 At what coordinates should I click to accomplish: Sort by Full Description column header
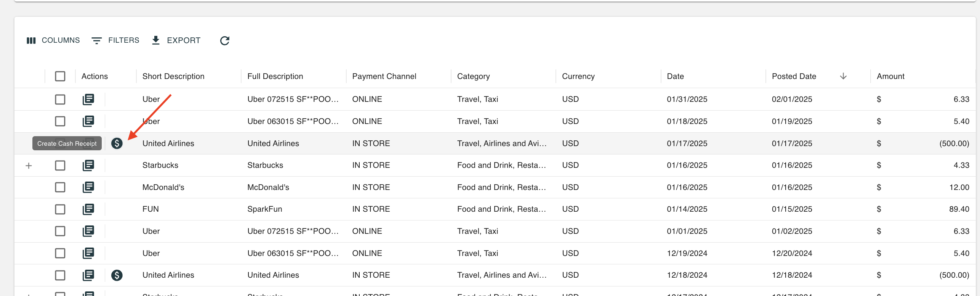275,76
